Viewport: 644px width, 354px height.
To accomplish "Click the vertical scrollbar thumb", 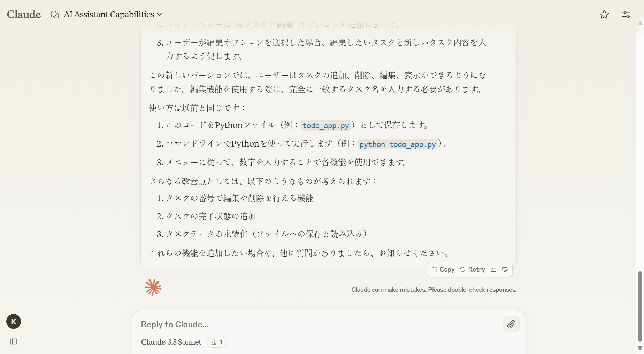I will pos(640,306).
